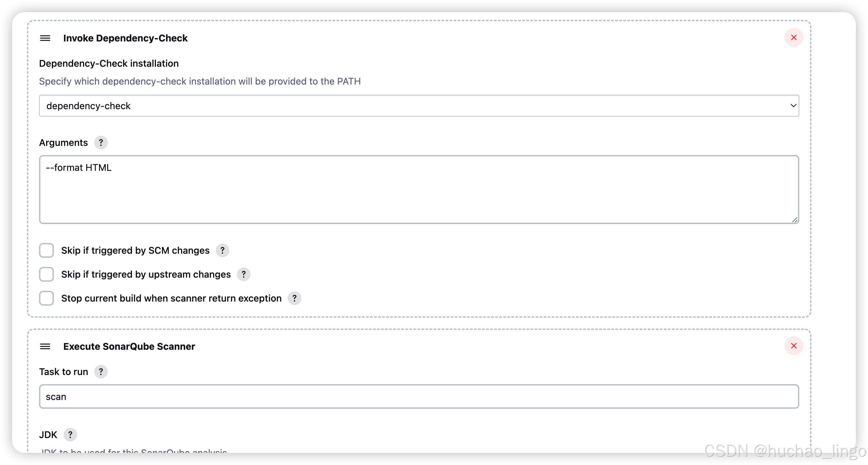Show help for the JDK setting
Image resolution: width=868 pixels, height=465 pixels.
[x=70, y=435]
